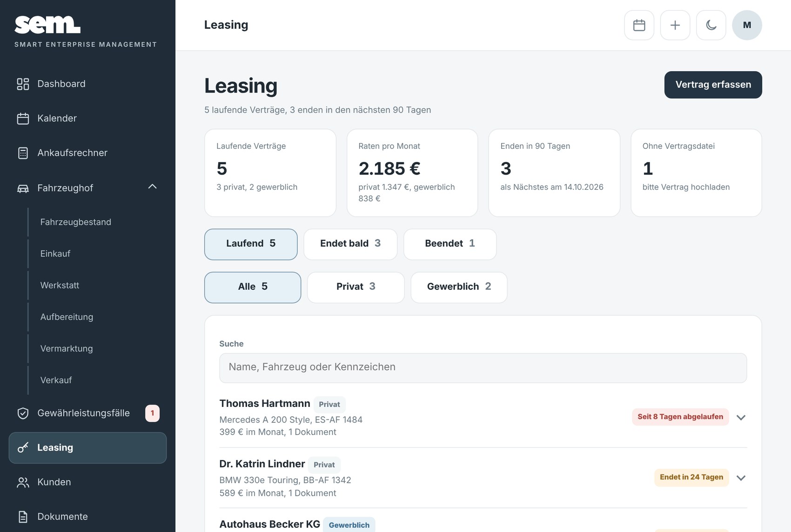Screen dimensions: 791x532
Task: Filter by Gewerblich 2
Action: 459,287
